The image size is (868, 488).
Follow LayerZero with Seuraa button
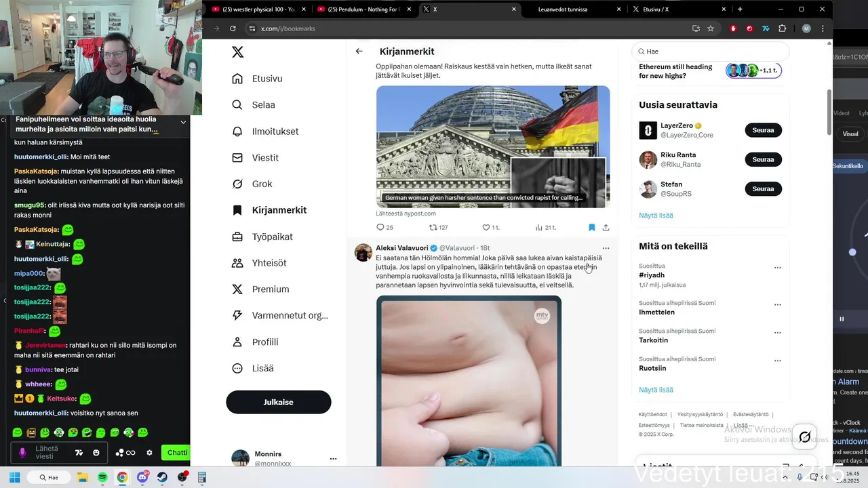763,130
